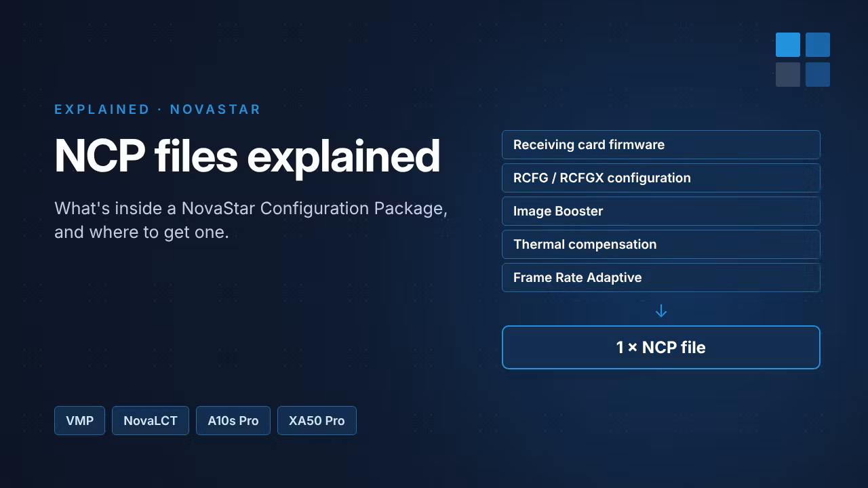The width and height of the screenshot is (868, 488).
Task: Select the NovaLCT tag
Action: (x=151, y=420)
